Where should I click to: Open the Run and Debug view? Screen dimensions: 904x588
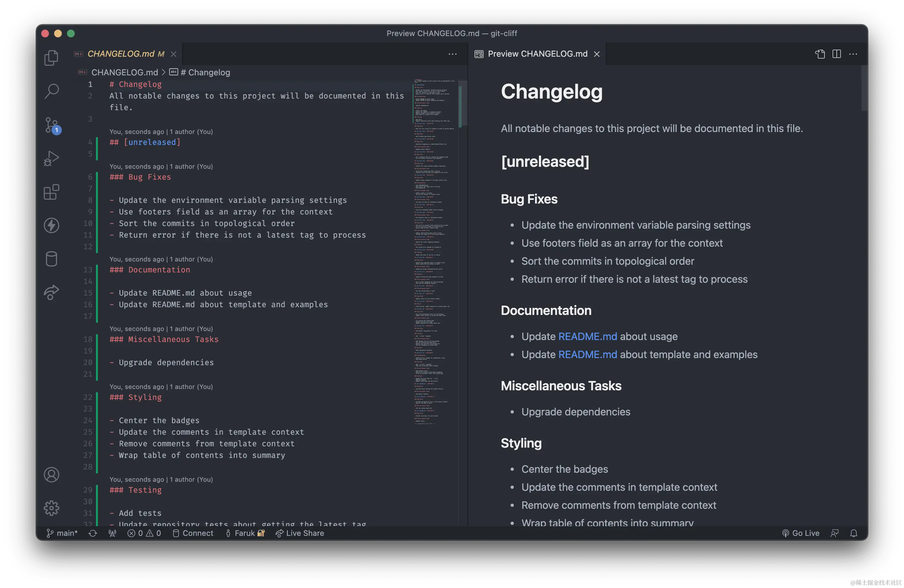click(x=51, y=158)
